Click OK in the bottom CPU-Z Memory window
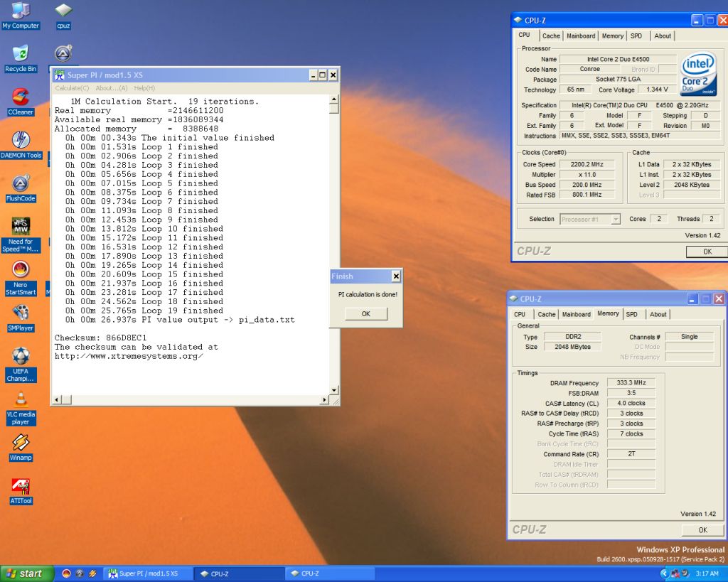 click(x=702, y=530)
